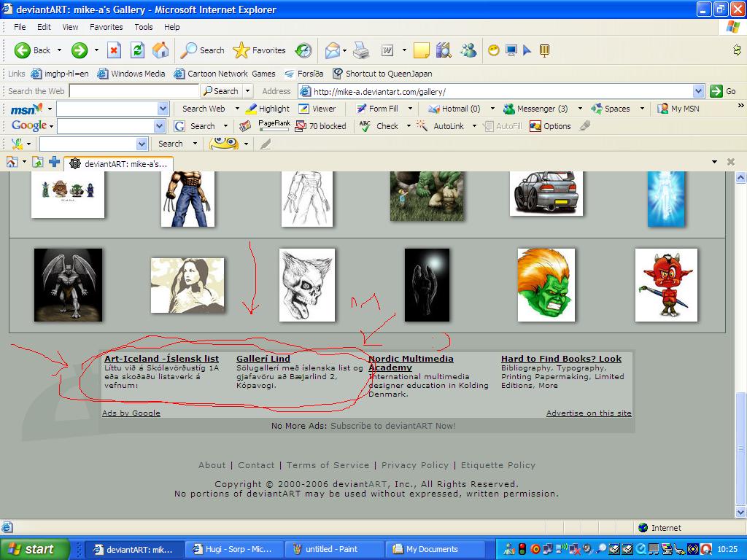This screenshot has height=560, width=747.
Task: Click the green Forward arrow button
Action: coord(79,50)
